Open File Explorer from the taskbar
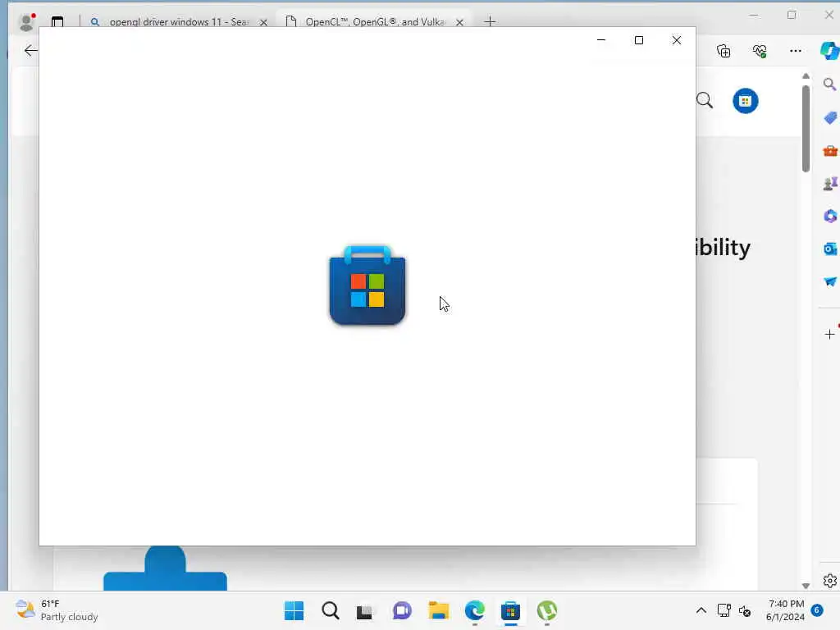 438,610
